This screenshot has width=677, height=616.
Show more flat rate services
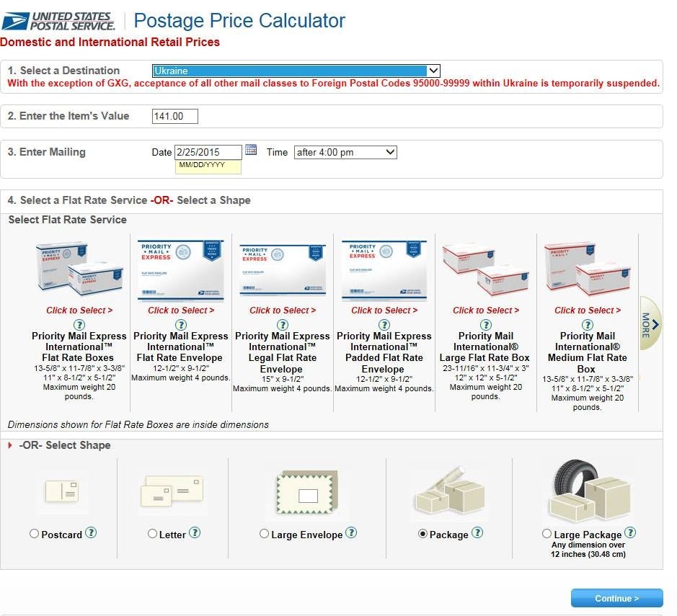tap(650, 323)
